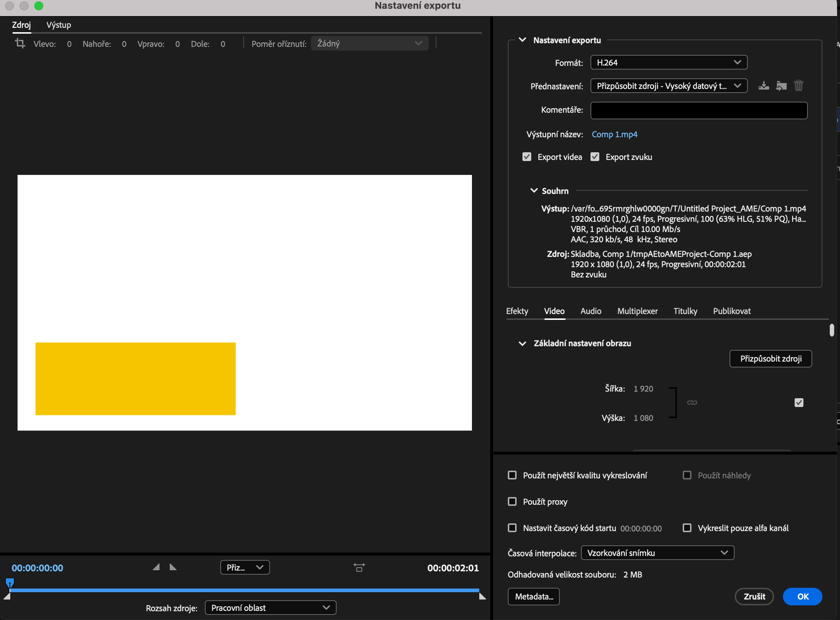Switch to the Výstup tab

59,25
